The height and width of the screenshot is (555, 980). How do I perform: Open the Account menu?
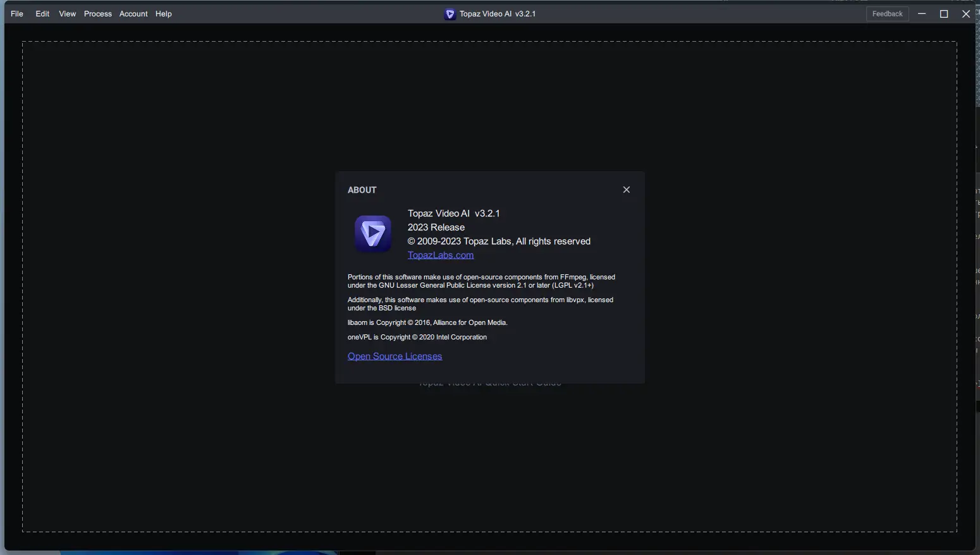point(133,14)
